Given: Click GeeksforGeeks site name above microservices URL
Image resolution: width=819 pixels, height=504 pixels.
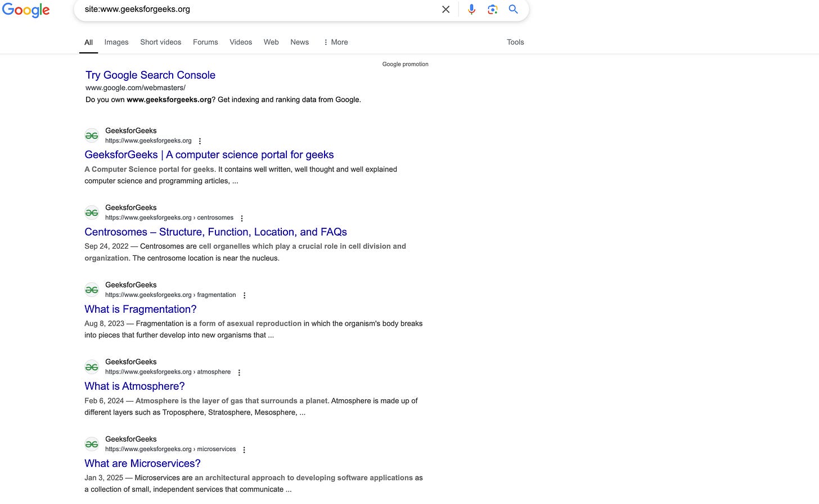Looking at the screenshot, I should click(x=131, y=439).
